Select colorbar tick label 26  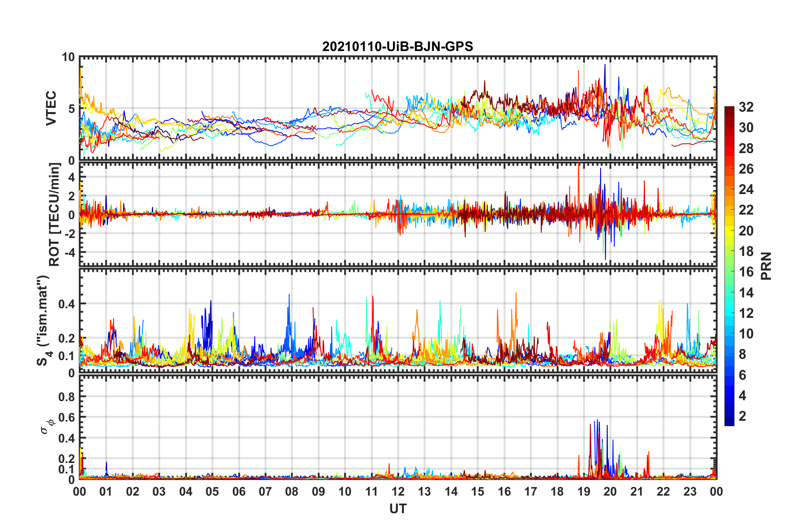(746, 169)
